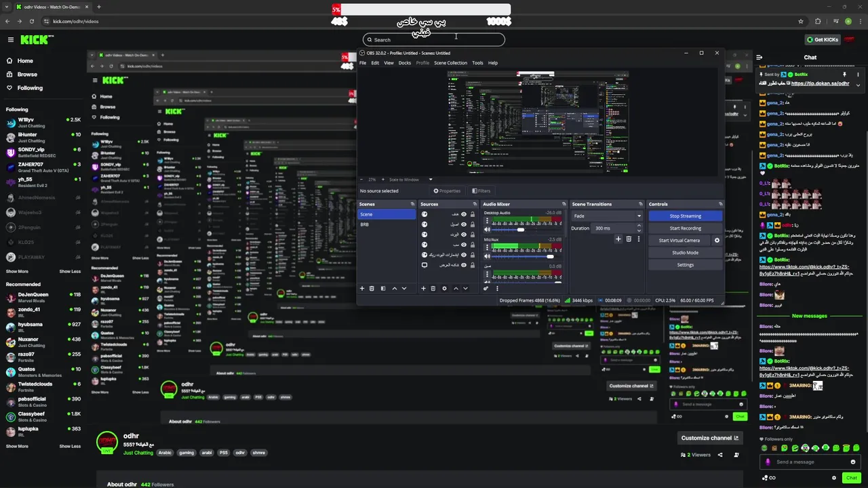Open the emoji picker in the chat message box
Viewport: 868px width, 488px height.
tap(853, 462)
